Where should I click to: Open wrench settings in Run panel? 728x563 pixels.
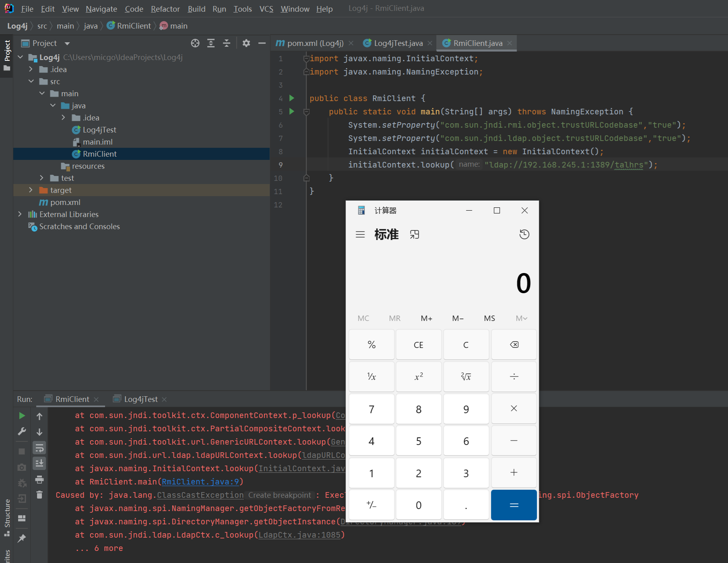(22, 432)
